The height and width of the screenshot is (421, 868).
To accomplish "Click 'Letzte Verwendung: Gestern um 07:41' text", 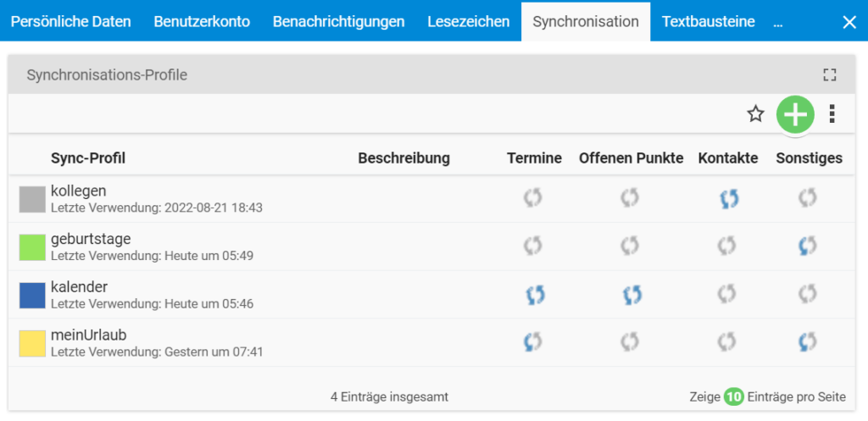I will click(x=157, y=352).
